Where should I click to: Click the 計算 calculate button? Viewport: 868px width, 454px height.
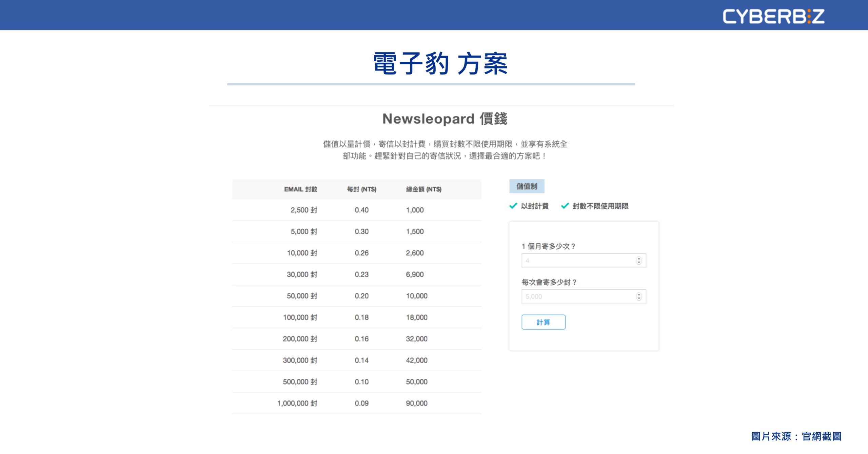coord(543,322)
